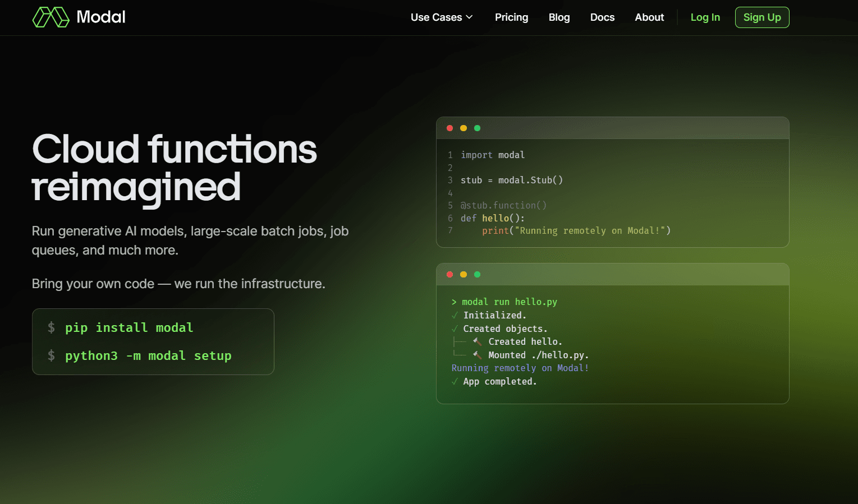Click the Log In link

coord(705,17)
